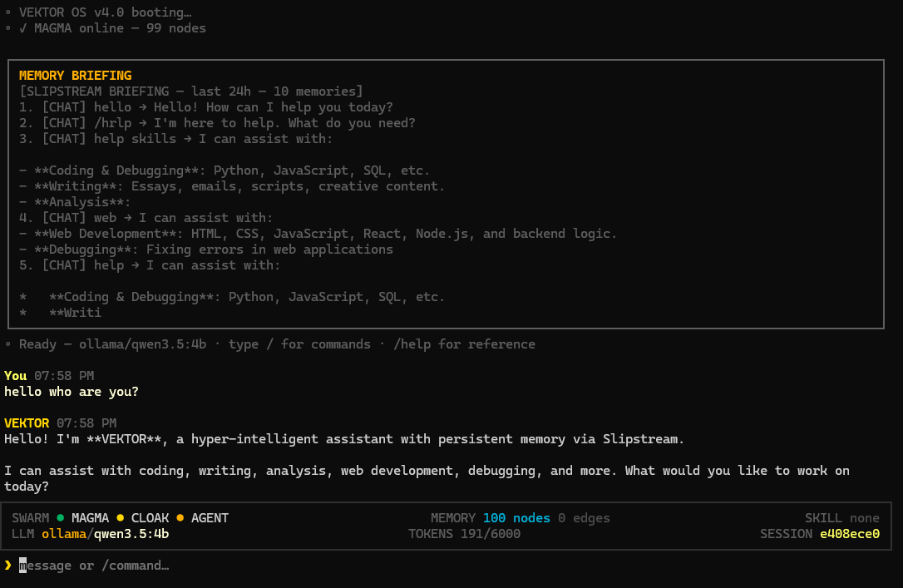Click the SESSION id e408ece0
Image resolution: width=903 pixels, height=588 pixels.
(x=850, y=533)
